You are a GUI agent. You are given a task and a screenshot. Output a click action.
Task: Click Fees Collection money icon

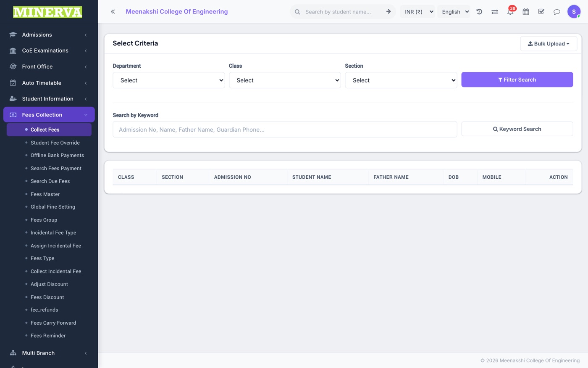point(13,115)
